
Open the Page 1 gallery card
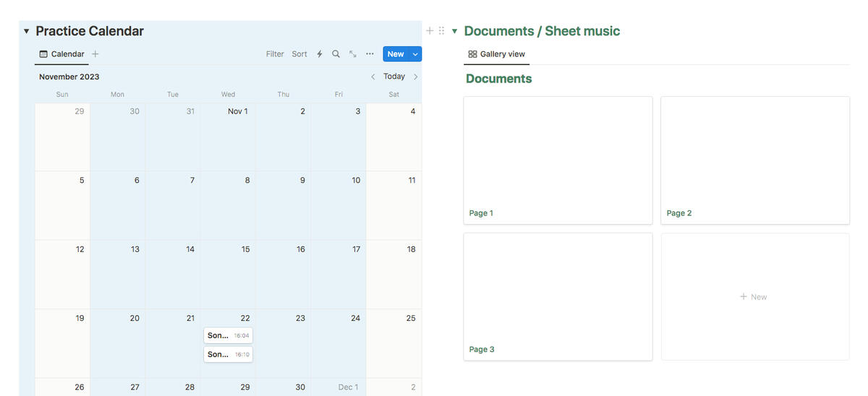pos(558,160)
